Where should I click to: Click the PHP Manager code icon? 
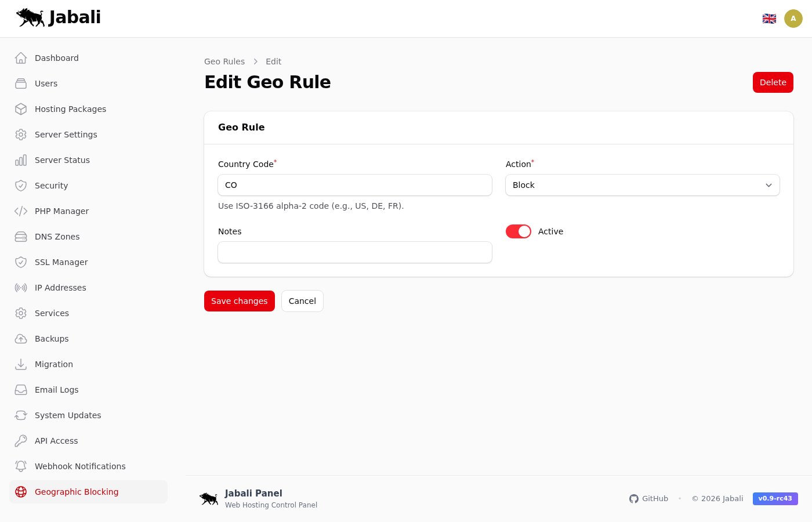tap(21, 211)
